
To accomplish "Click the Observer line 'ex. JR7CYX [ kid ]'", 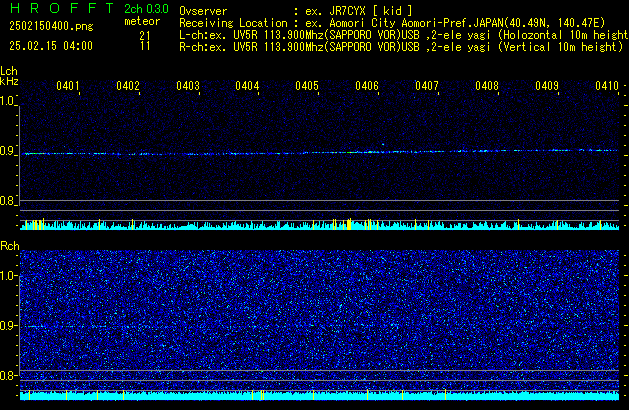I will point(359,11).
